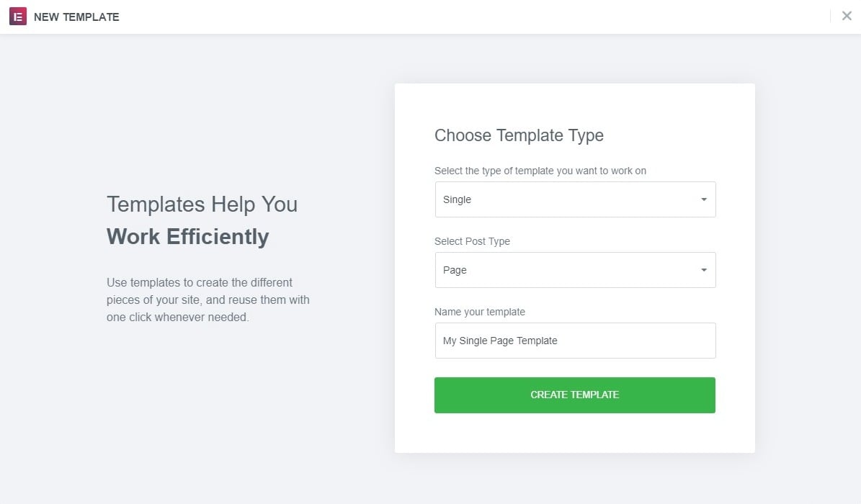Click the 'Use templates to create' description paragraph
861x504 pixels.
(x=208, y=300)
